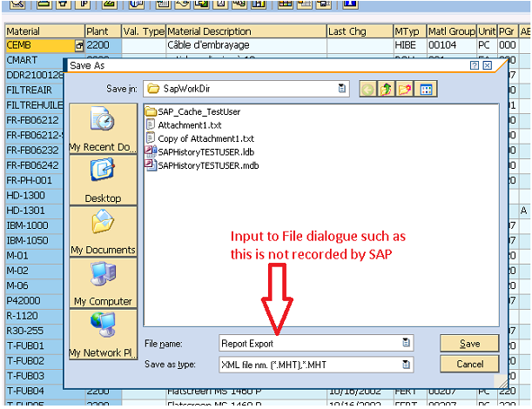Click the Material Description column header
This screenshot has width=532, height=409.
click(205, 31)
